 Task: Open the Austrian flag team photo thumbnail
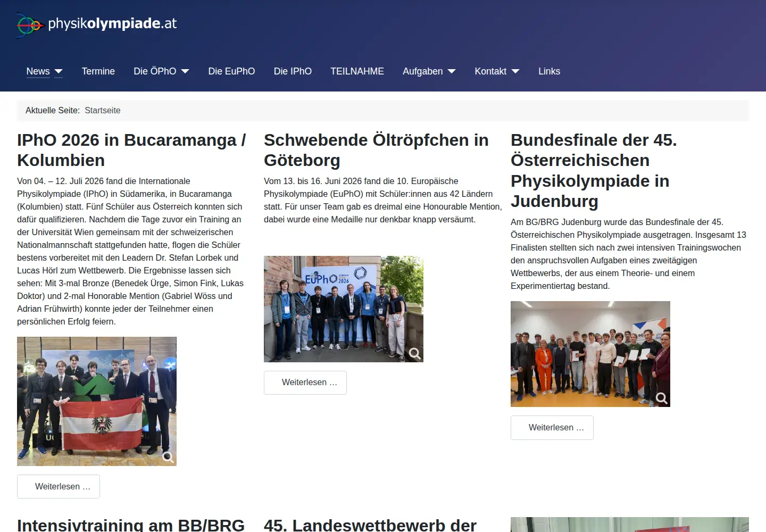coord(97,401)
